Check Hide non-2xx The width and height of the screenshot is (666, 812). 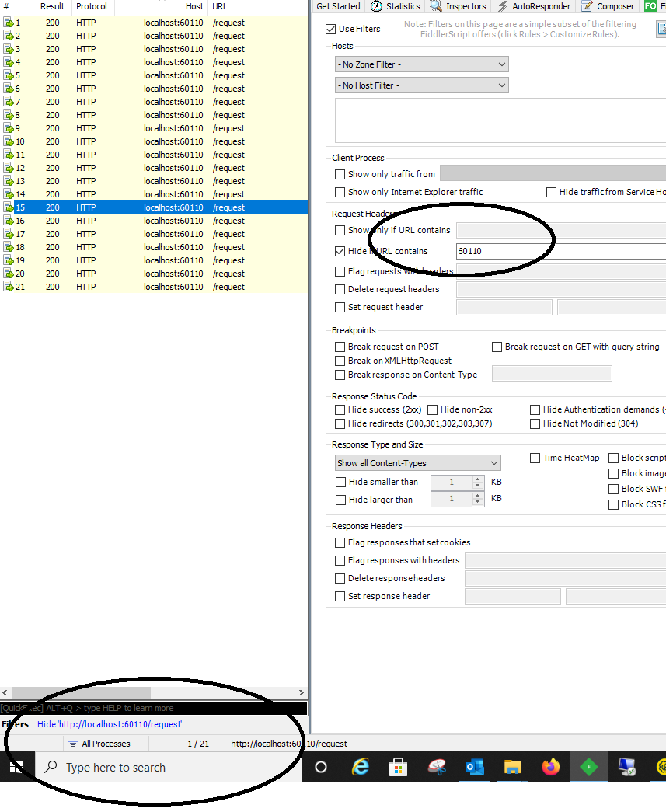(x=432, y=409)
